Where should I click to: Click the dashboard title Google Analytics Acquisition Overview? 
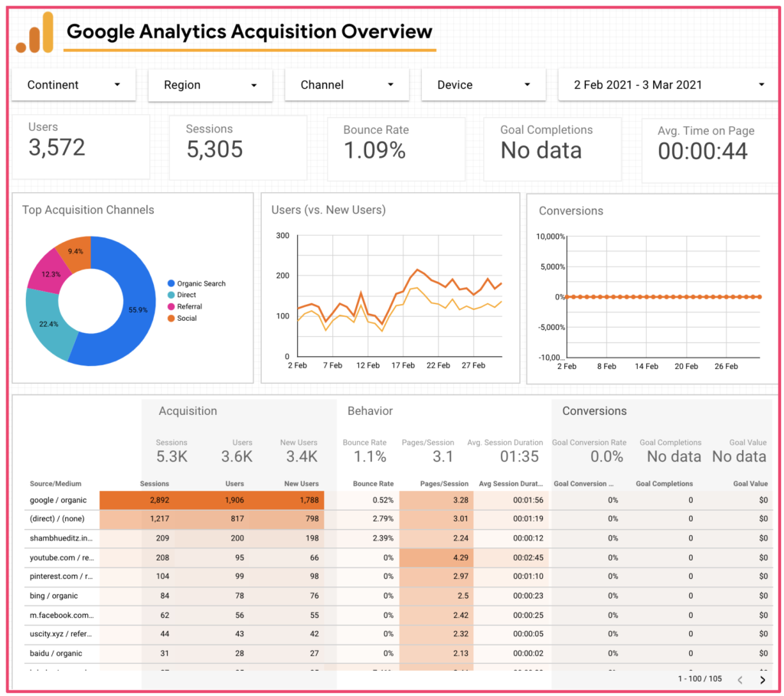click(250, 31)
